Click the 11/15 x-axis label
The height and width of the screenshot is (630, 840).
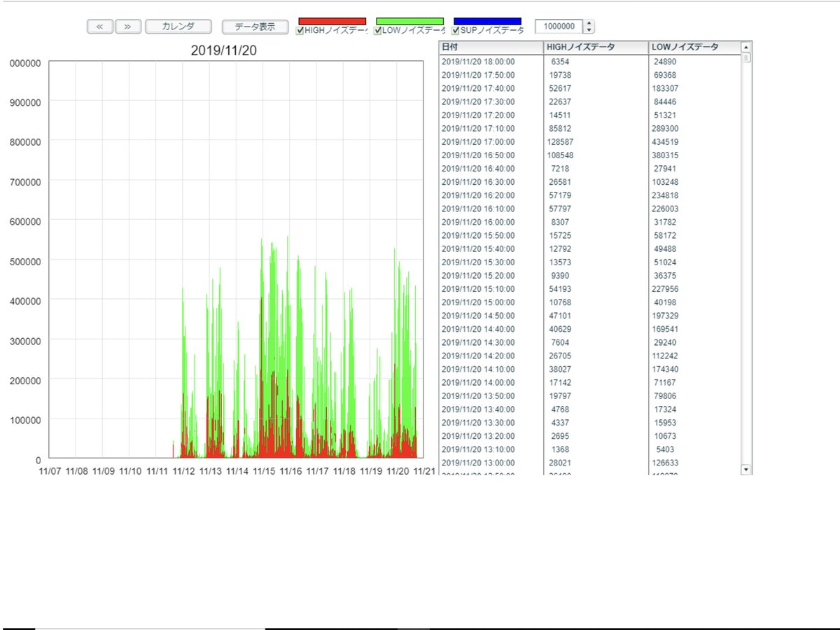pyautogui.click(x=264, y=472)
